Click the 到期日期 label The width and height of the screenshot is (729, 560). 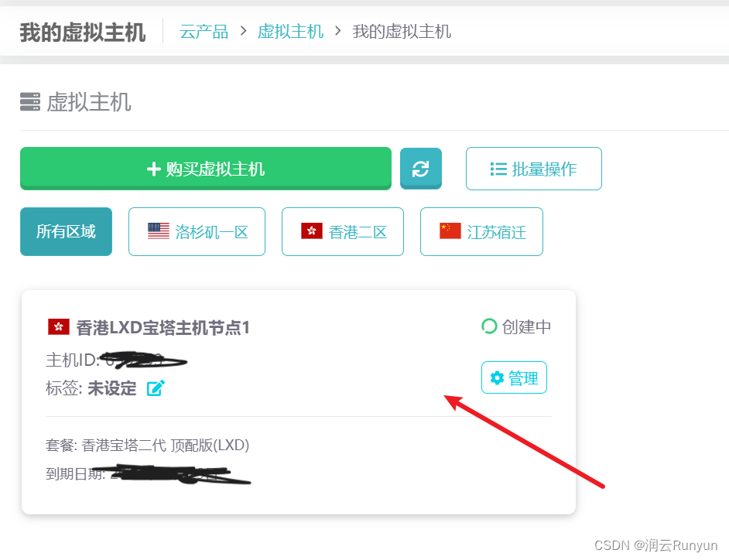pyautogui.click(x=75, y=473)
